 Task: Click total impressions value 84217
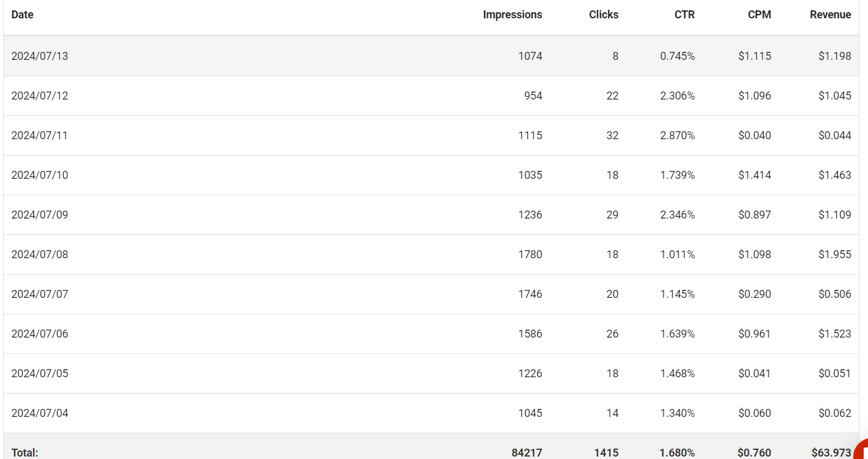(527, 453)
